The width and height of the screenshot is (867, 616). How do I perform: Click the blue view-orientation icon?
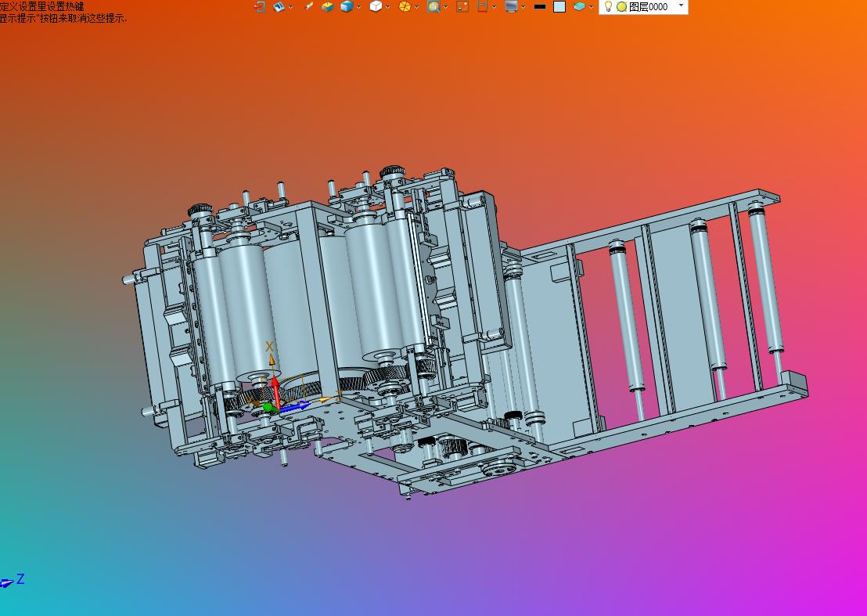279,6
